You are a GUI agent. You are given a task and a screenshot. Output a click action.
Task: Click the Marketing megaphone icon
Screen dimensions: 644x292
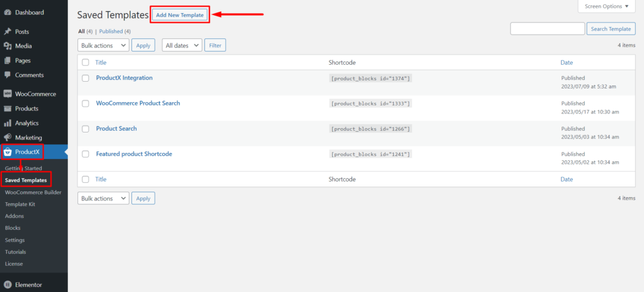coord(8,138)
